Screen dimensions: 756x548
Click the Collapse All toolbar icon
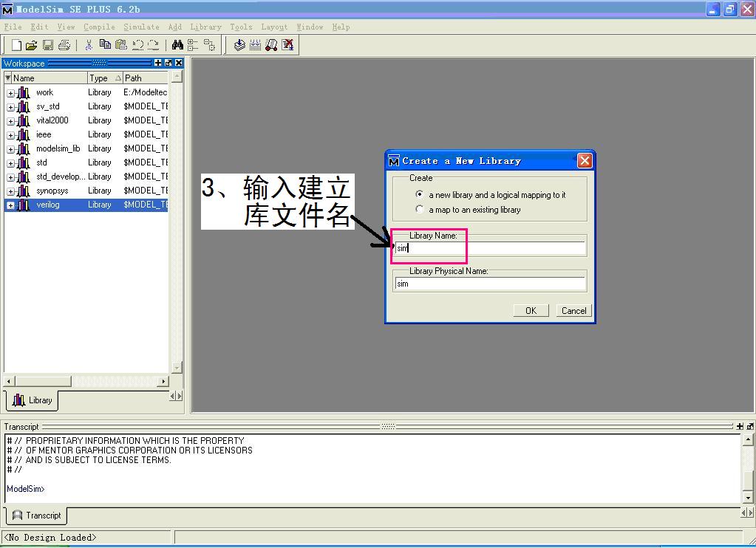coord(193,45)
